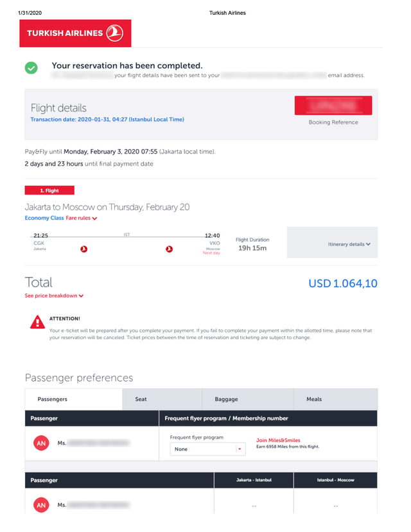Click the red attention warning triangle icon
The height and width of the screenshot is (532, 411).
(38, 322)
